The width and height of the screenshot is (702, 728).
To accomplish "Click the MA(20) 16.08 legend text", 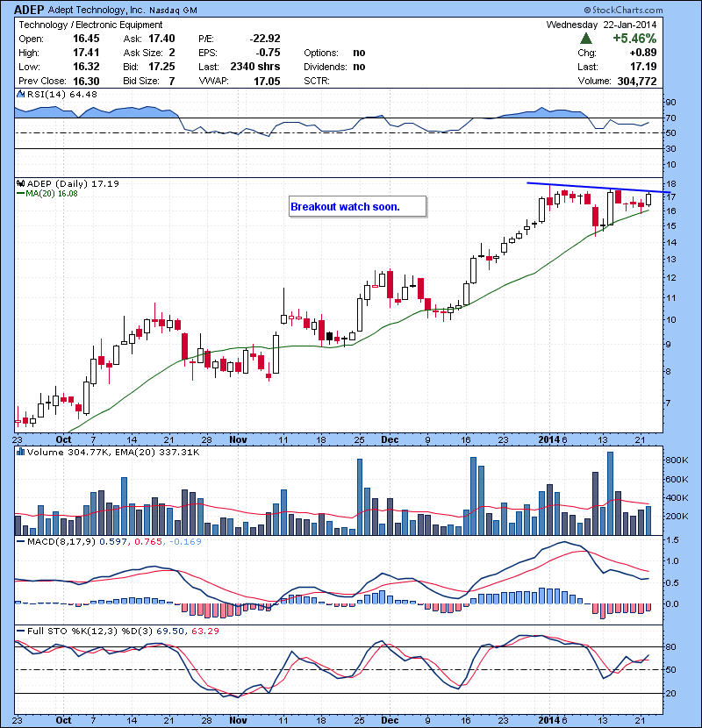I will (x=52, y=194).
